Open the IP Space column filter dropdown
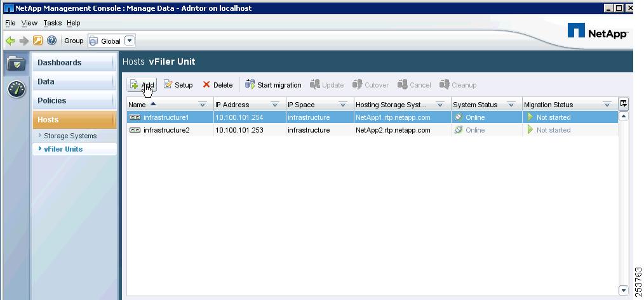The height and width of the screenshot is (300, 644). [343, 104]
